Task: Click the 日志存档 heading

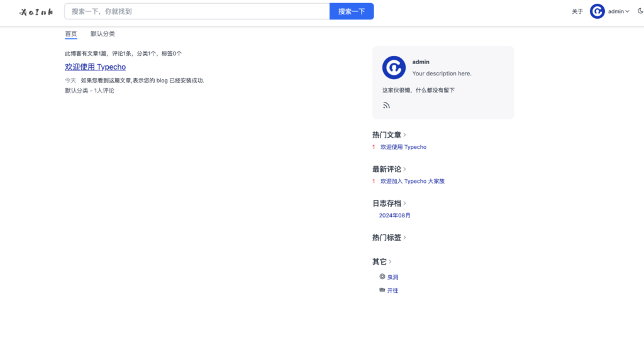Action: [x=387, y=203]
